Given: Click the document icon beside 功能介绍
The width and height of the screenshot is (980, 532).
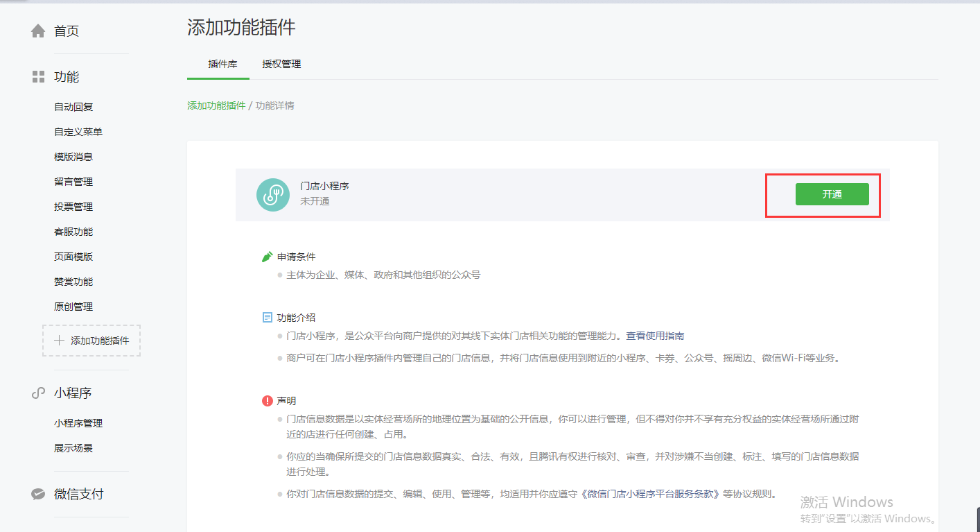Looking at the screenshot, I should [267, 318].
